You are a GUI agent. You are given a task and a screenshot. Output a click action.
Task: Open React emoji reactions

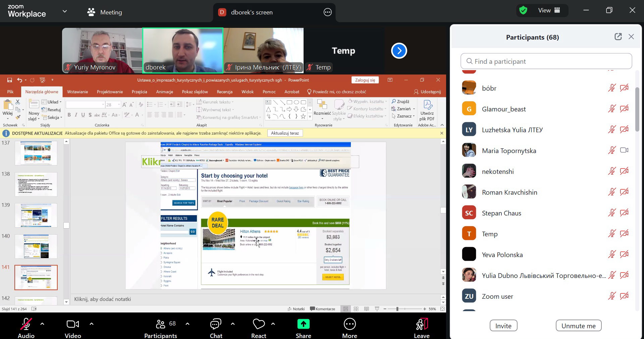259,324
